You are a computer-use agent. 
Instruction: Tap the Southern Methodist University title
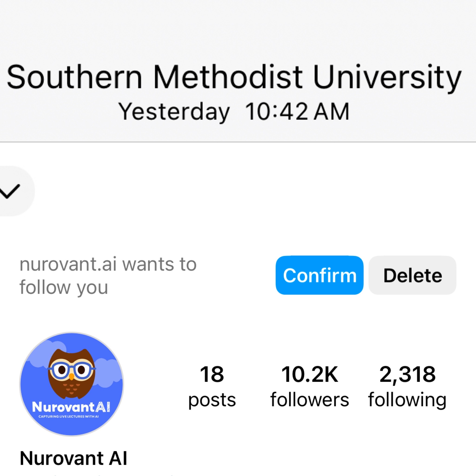pos(234,77)
